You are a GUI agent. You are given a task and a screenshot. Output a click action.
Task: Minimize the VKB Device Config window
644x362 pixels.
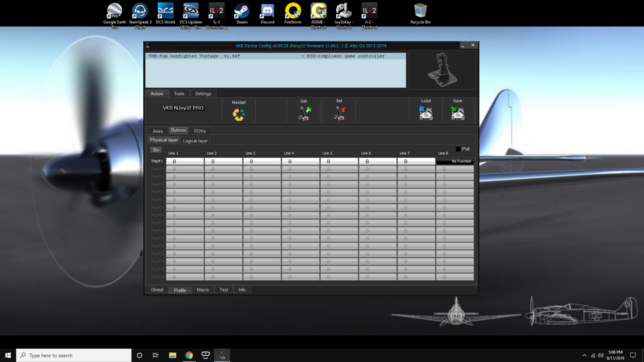click(463, 45)
